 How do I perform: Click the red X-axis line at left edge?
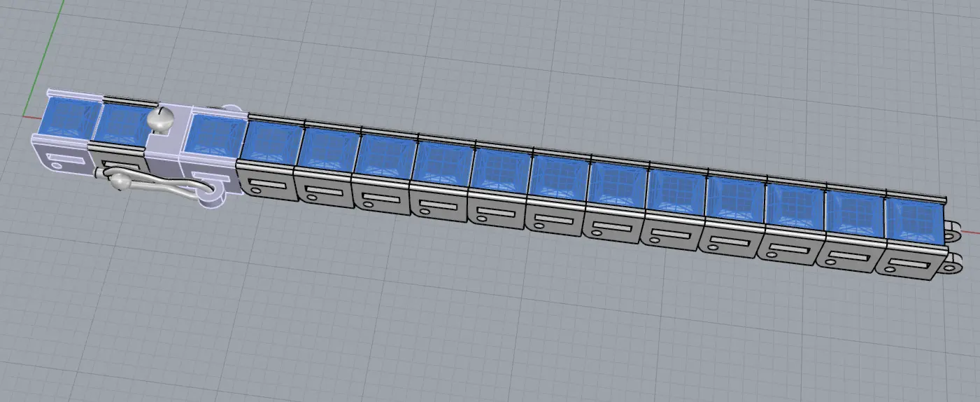(31, 116)
